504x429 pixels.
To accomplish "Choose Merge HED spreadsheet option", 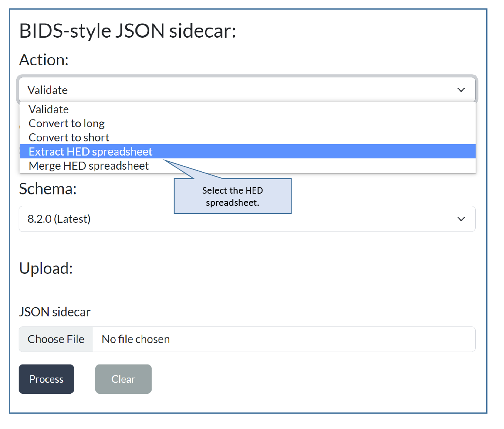I will coord(89,166).
